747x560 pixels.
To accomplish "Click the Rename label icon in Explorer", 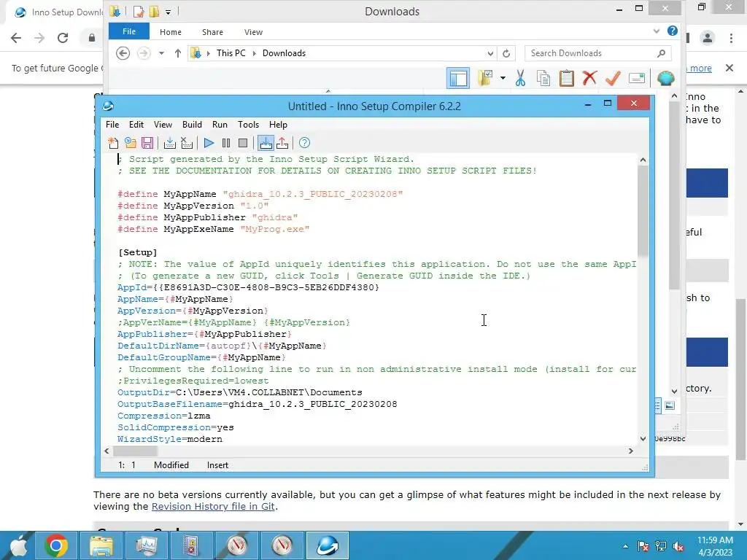I will [636, 78].
